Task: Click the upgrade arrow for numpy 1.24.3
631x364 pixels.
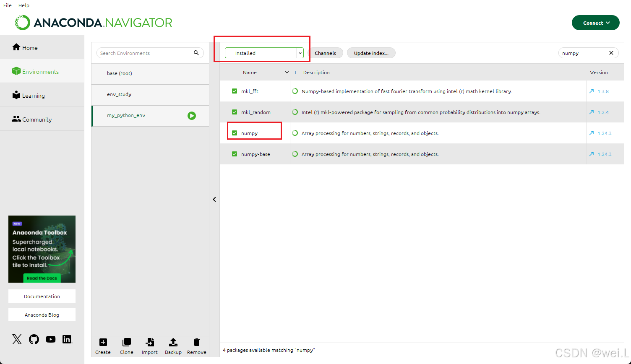Action: pyautogui.click(x=592, y=133)
